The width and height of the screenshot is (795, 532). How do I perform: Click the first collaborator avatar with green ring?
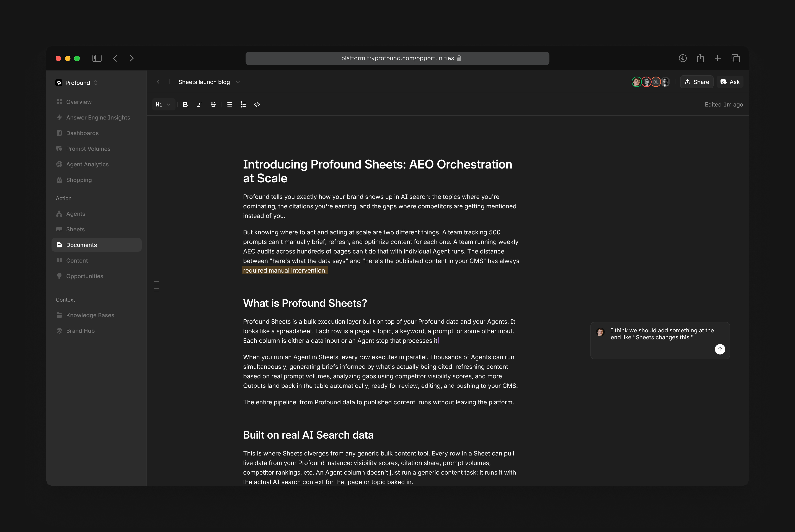(x=637, y=82)
